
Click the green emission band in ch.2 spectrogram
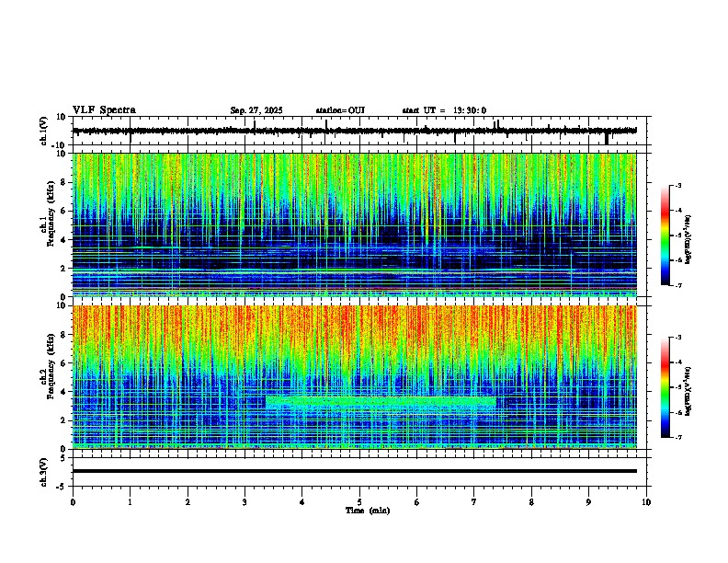(381, 402)
